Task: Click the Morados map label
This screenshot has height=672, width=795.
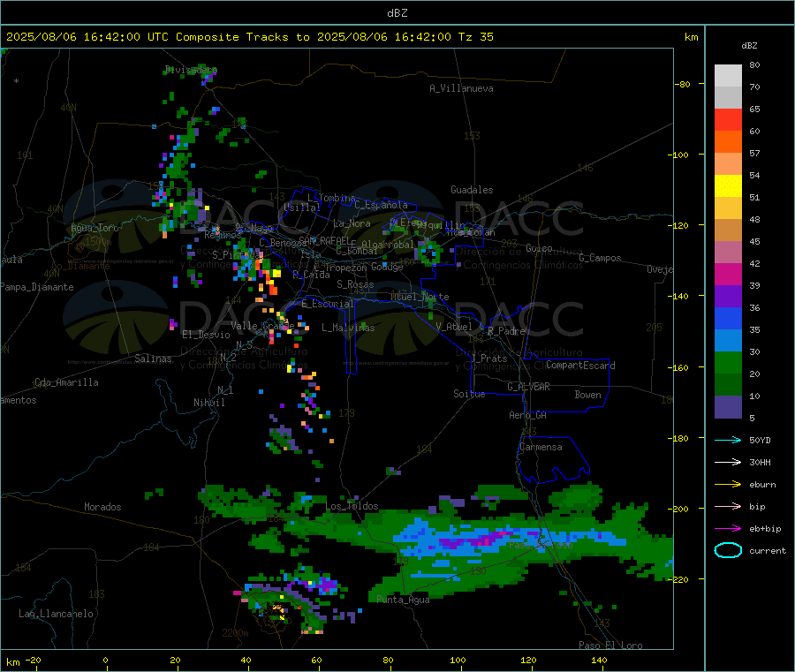Action: click(103, 507)
